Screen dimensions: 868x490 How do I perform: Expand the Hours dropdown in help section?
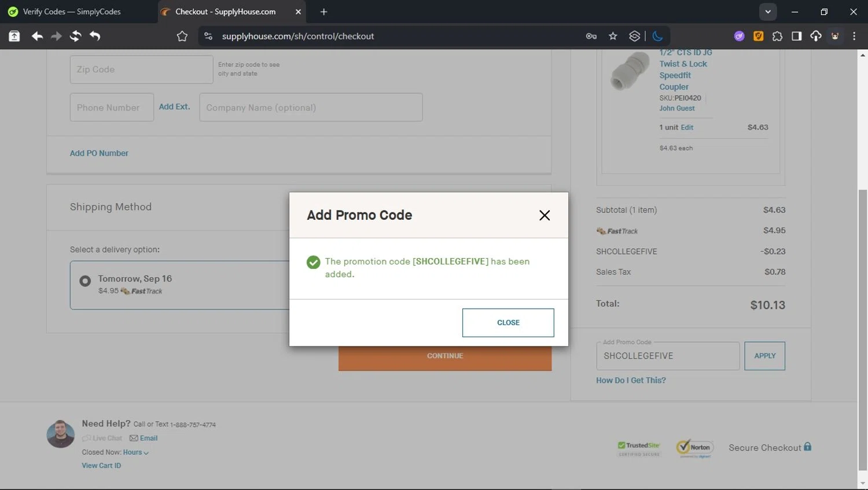pos(135,452)
